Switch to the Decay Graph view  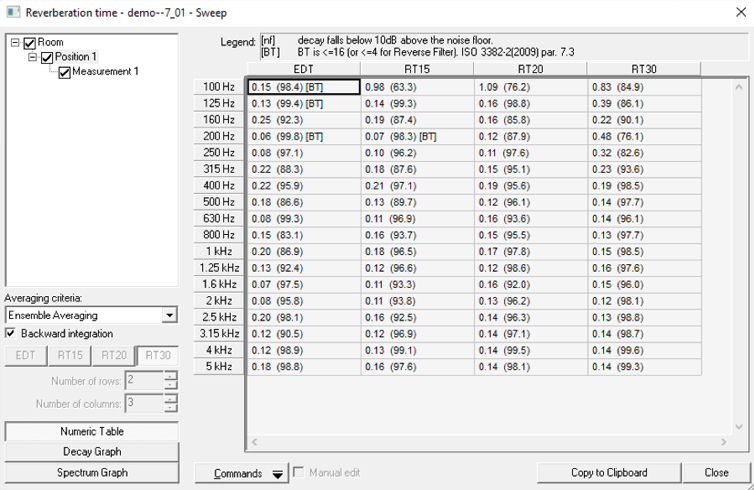tap(92, 452)
